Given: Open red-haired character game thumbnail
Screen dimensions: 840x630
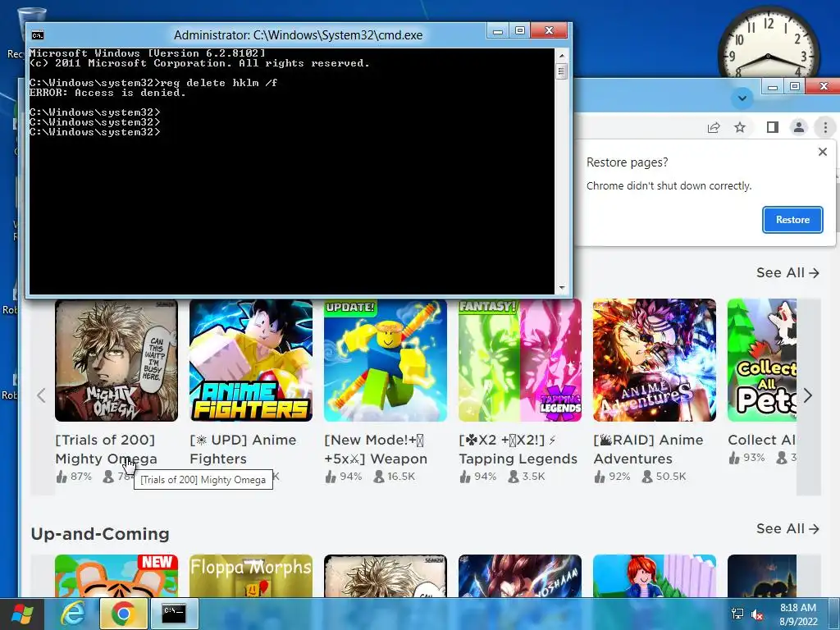Looking at the screenshot, I should click(654, 576).
